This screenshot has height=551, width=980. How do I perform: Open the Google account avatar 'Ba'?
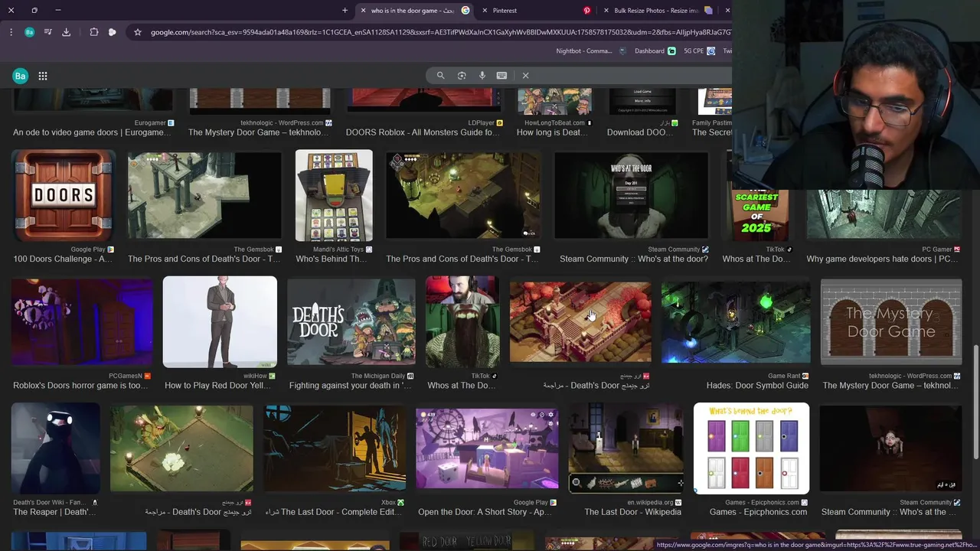click(x=20, y=76)
